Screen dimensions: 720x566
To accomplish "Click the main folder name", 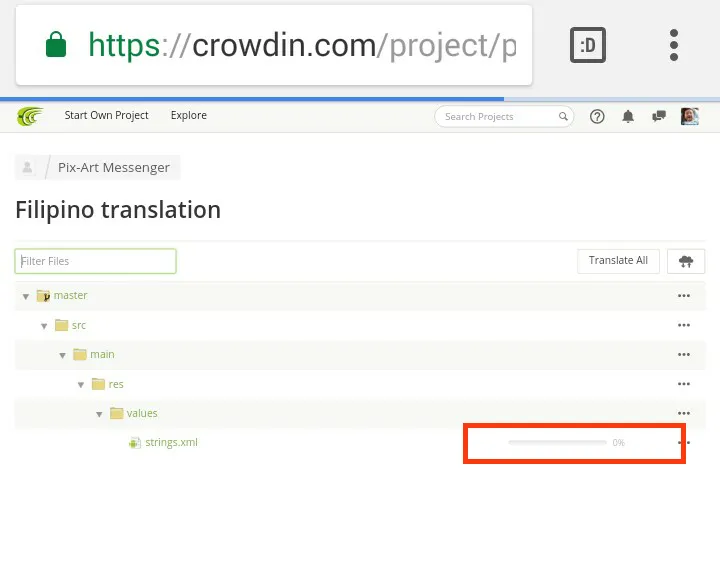I will (102, 354).
